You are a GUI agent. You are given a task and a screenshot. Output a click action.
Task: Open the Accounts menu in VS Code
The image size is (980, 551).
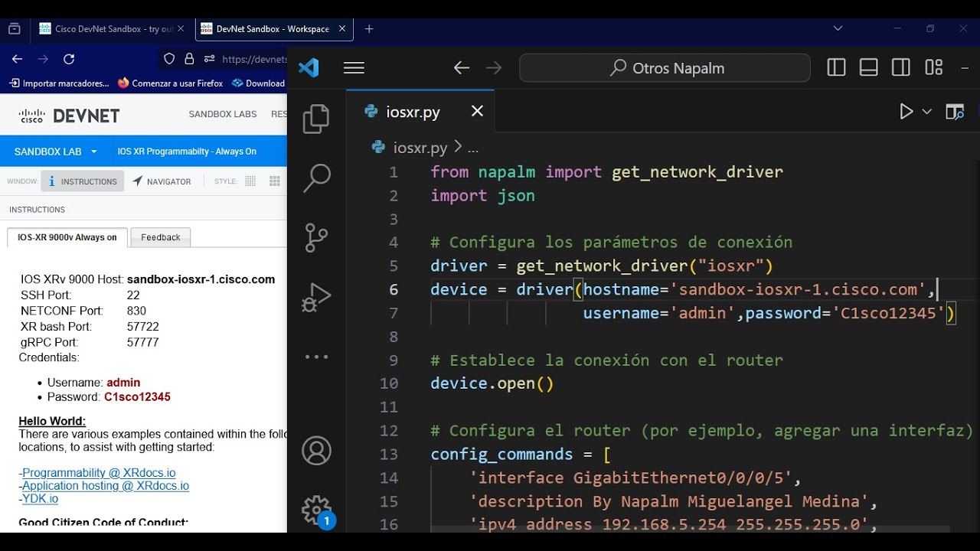point(316,451)
